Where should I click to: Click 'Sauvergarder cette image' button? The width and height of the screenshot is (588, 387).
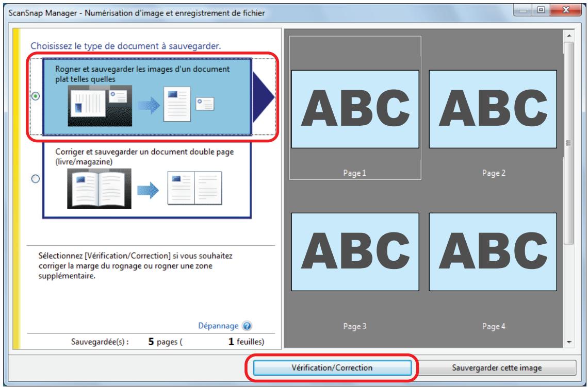point(497,367)
